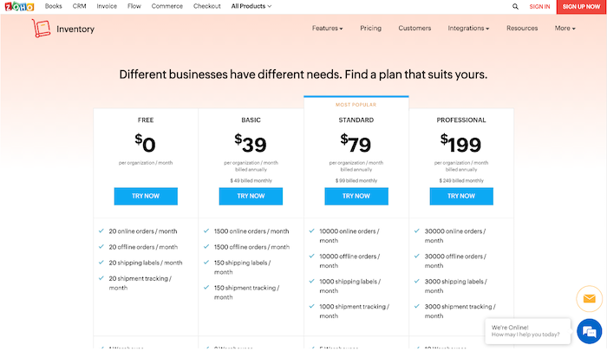607x364 pixels.
Task: Expand the Features dropdown menu
Action: click(327, 29)
